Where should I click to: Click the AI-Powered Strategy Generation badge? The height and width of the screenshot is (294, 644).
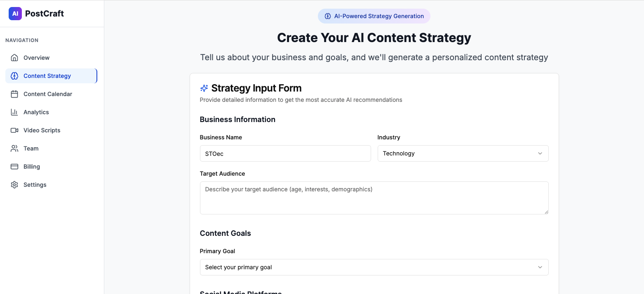click(x=374, y=16)
